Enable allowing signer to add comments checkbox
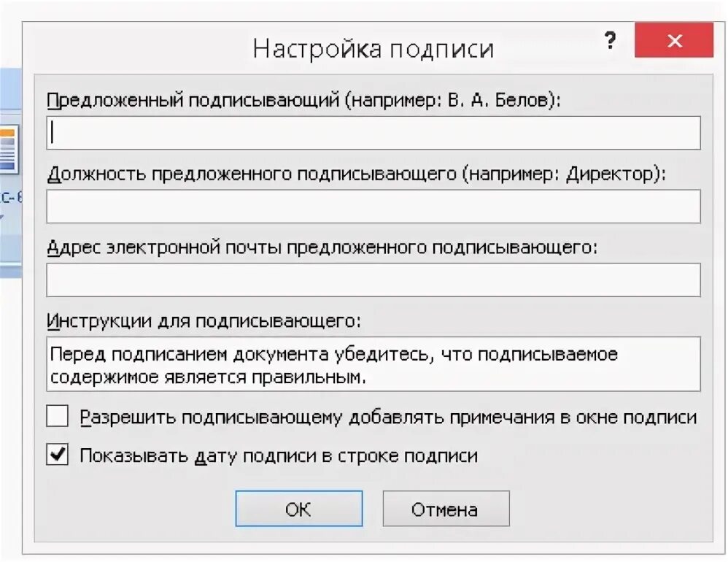 click(x=57, y=417)
